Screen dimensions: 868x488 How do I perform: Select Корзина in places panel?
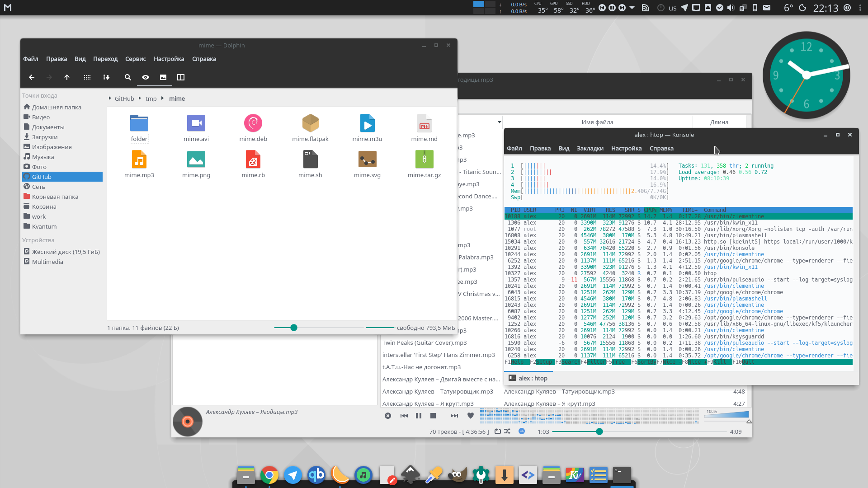click(x=62, y=206)
